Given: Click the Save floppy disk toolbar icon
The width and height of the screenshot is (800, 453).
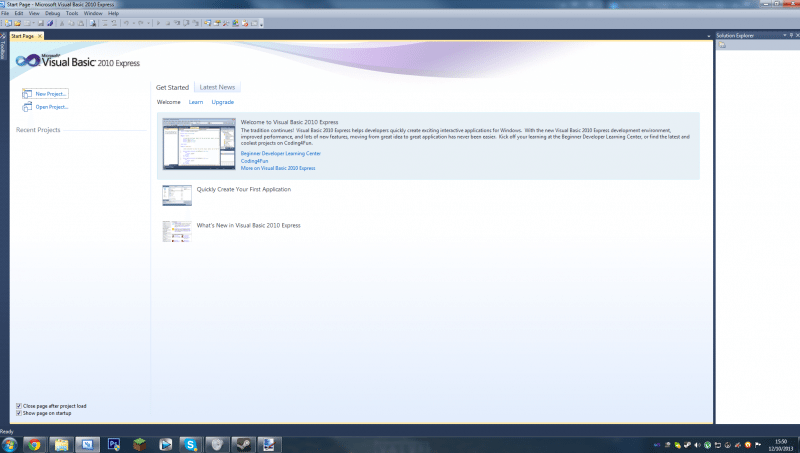Looking at the screenshot, I should click(41, 23).
